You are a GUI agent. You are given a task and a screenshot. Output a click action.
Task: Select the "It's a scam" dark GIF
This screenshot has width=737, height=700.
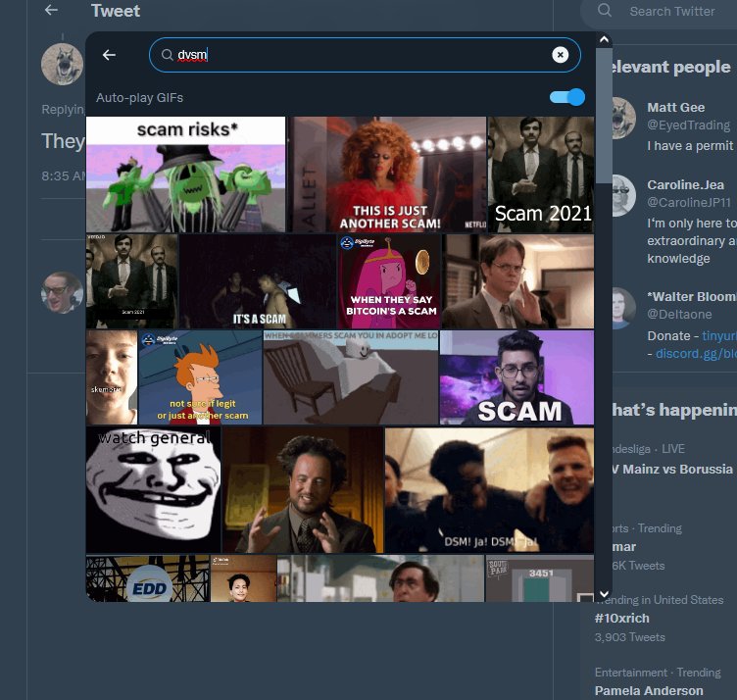coord(258,281)
